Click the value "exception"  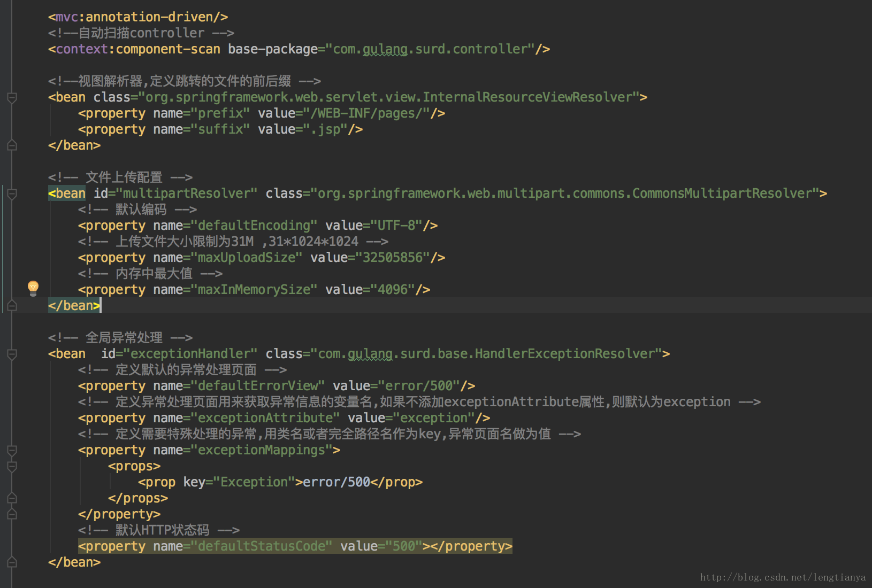[x=434, y=418]
